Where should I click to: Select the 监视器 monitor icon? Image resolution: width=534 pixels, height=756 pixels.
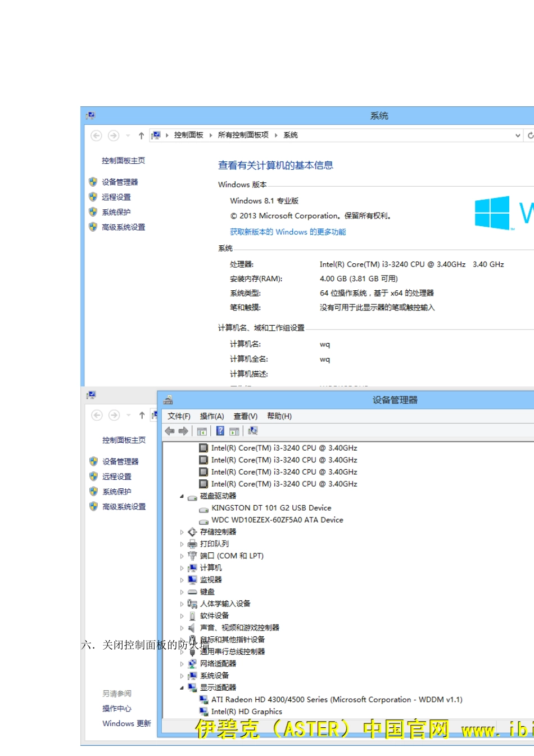(x=192, y=580)
